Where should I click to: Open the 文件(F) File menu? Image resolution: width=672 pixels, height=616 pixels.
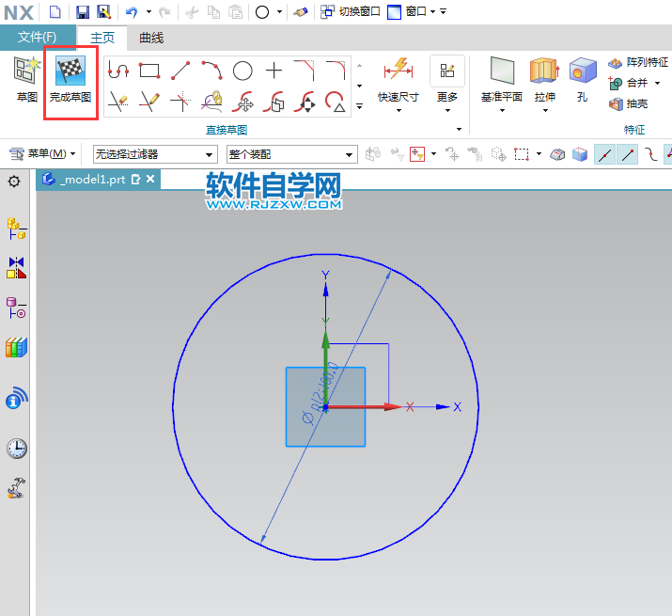pos(38,38)
